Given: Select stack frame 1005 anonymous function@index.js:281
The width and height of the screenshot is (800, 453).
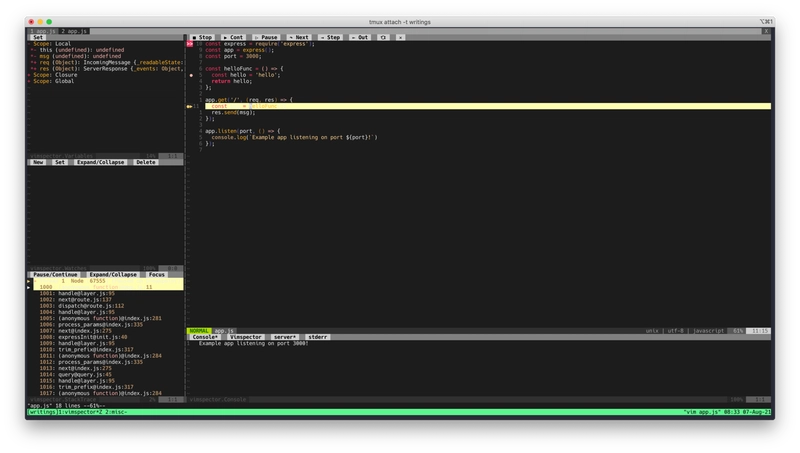Looking at the screenshot, I should (x=101, y=318).
